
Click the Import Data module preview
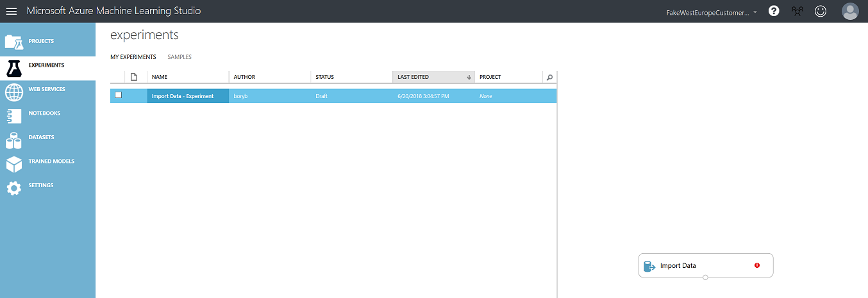click(705, 265)
